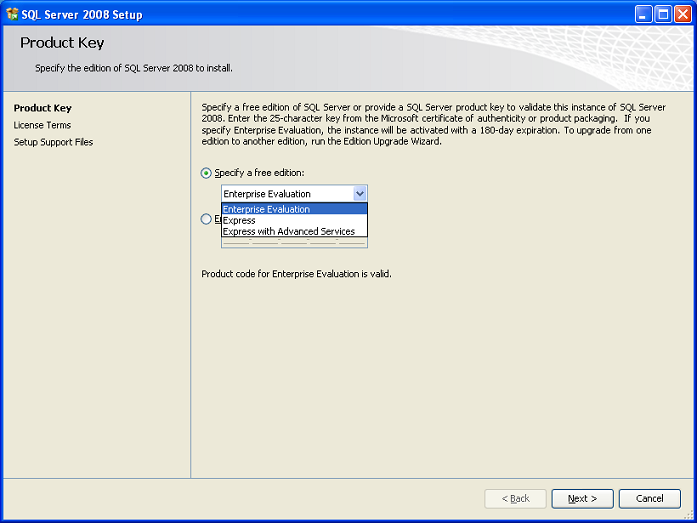Viewport: 697px width, 523px height.
Task: Click the 'Product code for Enterprise Evaluation is valid' message
Action: tap(296, 274)
